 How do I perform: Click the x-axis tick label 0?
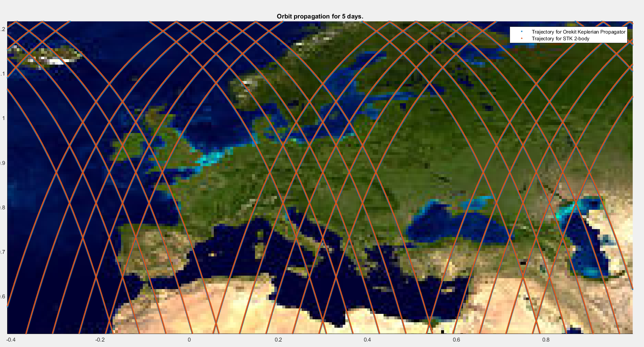coord(189,340)
